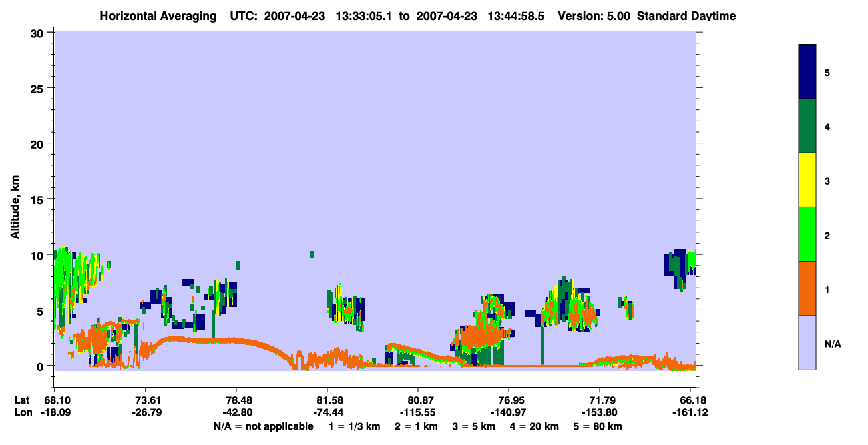
Task: Click the yellow color bar segment 3
Action: tap(807, 180)
